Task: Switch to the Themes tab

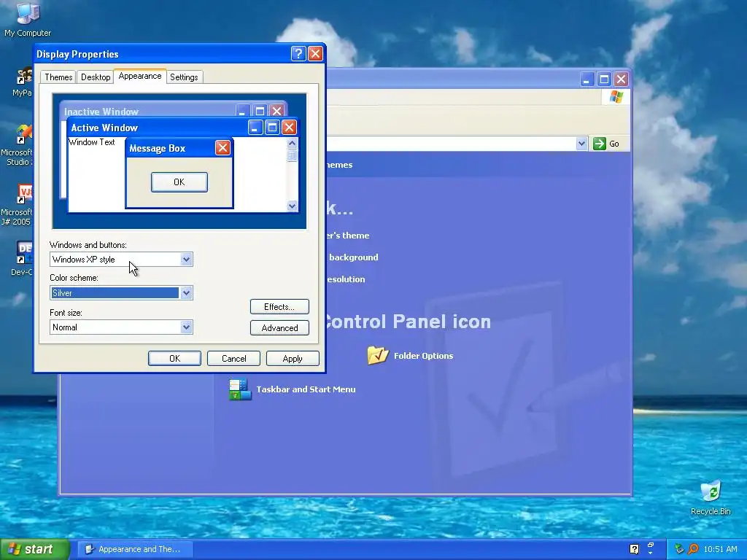Action: point(58,77)
